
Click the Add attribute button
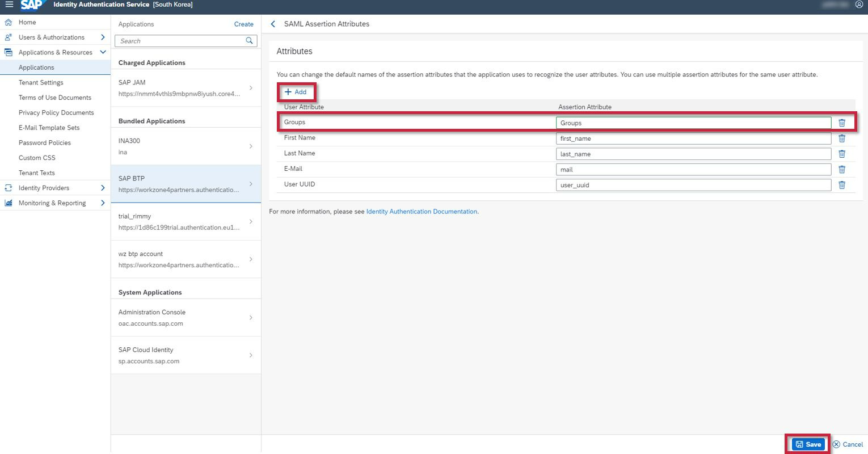(x=296, y=92)
